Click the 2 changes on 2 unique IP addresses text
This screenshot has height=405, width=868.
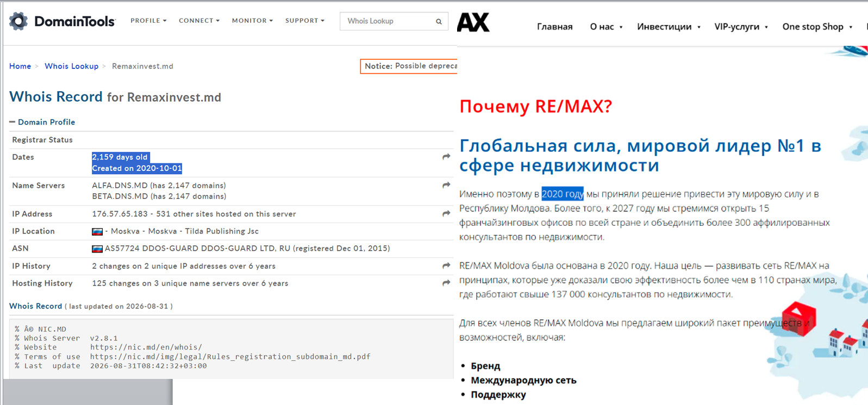pos(184,266)
